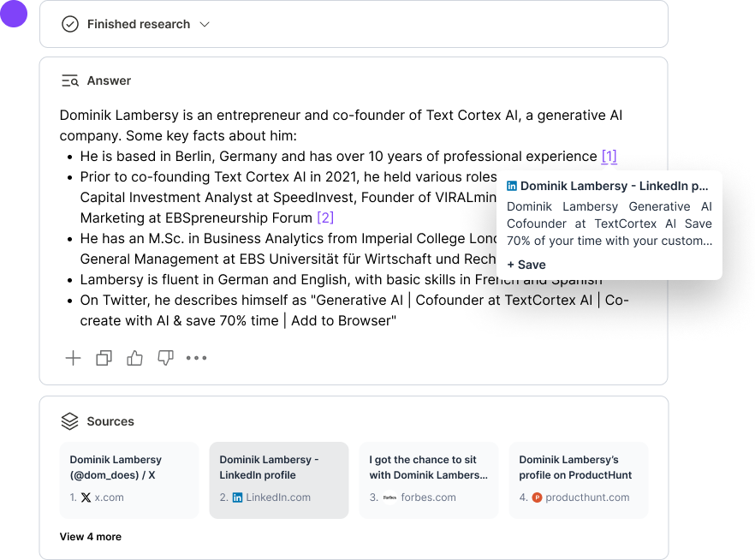
Task: Click the Finished research checkmark icon
Action: pyautogui.click(x=70, y=24)
